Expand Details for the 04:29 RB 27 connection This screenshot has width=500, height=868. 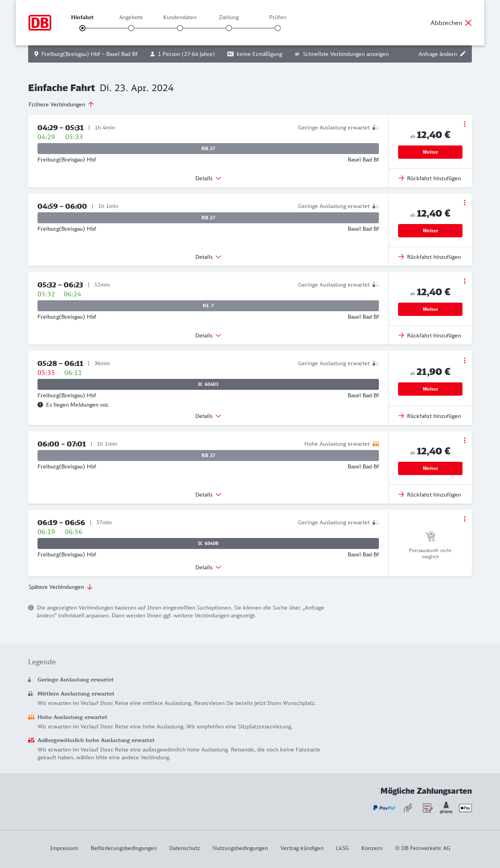tap(208, 178)
